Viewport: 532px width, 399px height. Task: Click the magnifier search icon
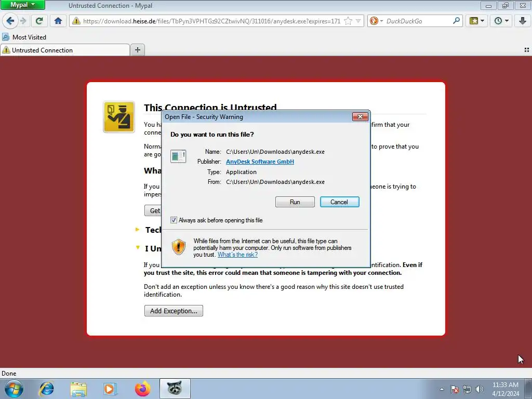point(456,21)
